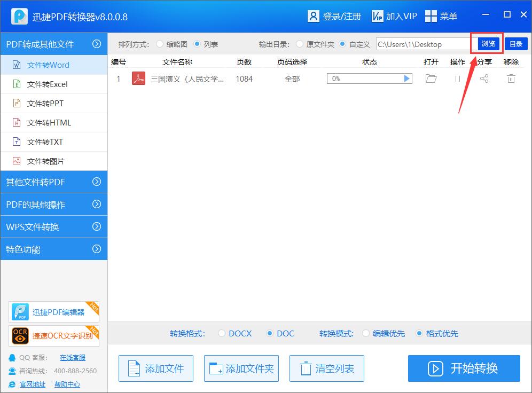
Task: Remove 三国演义 using the trash icon
Action: pyautogui.click(x=511, y=78)
